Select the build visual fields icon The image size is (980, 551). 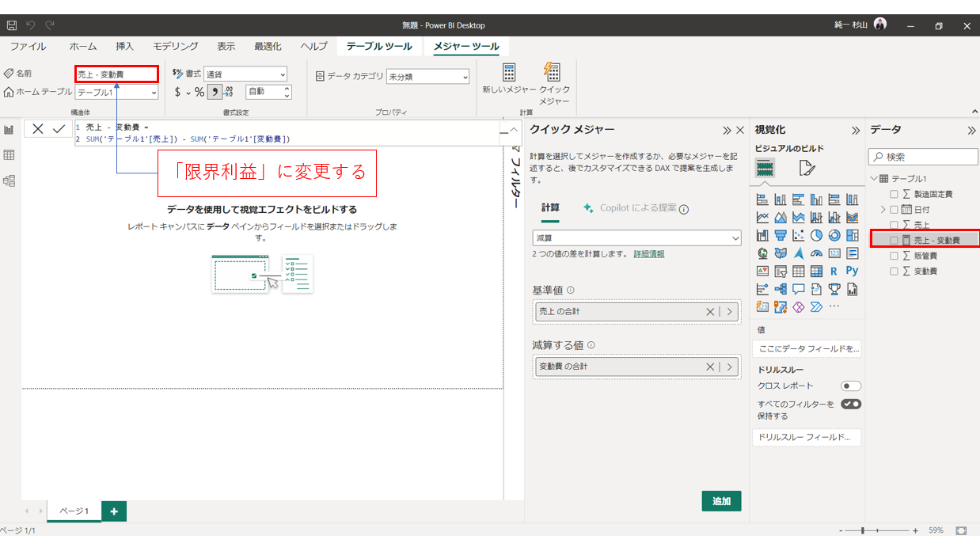(x=765, y=167)
